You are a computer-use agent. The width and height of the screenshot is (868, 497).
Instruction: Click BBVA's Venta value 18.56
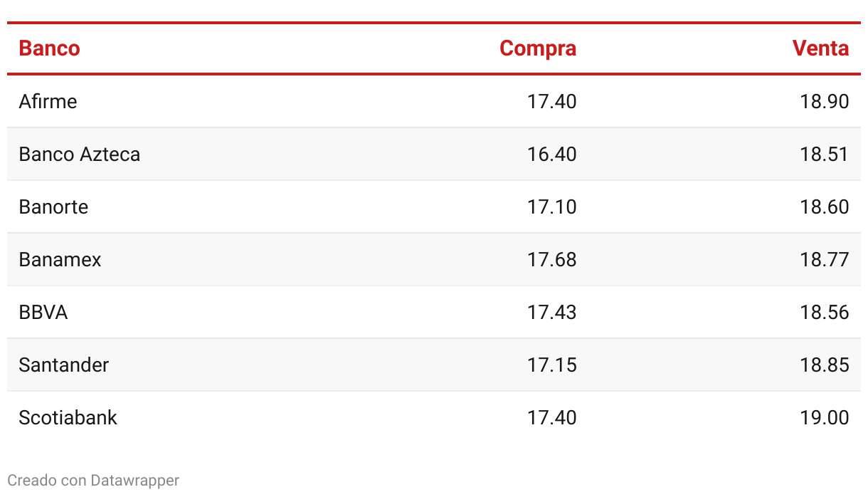click(824, 312)
